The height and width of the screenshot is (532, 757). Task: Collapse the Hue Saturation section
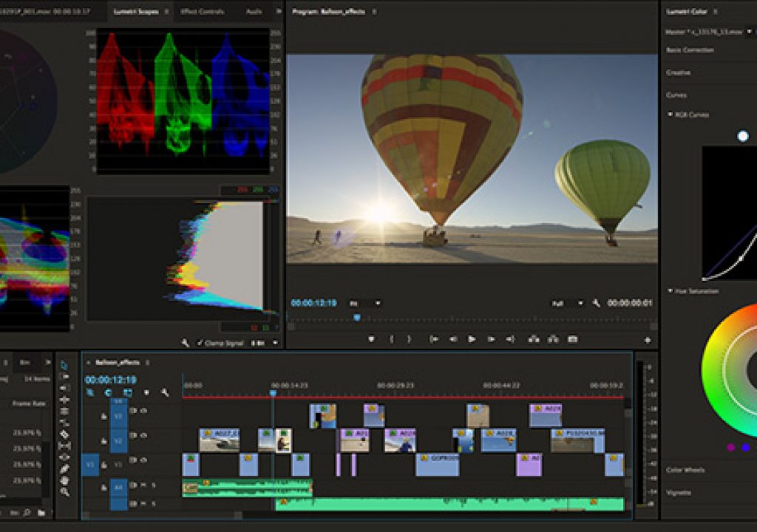click(x=670, y=291)
